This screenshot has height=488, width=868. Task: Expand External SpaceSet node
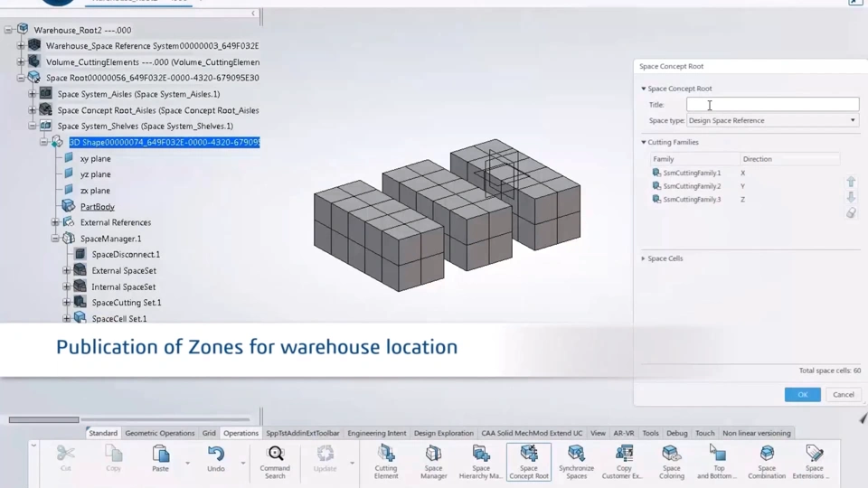click(66, 270)
